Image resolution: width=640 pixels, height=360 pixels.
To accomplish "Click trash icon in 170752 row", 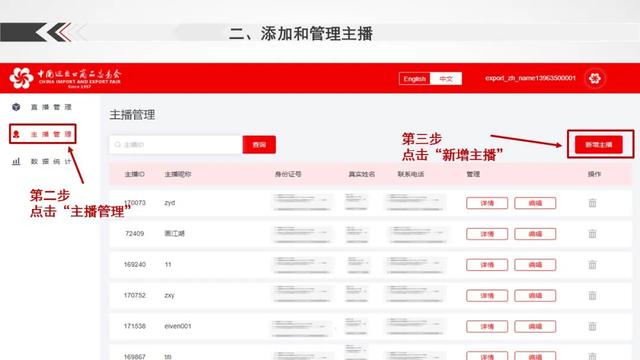I will [592, 295].
